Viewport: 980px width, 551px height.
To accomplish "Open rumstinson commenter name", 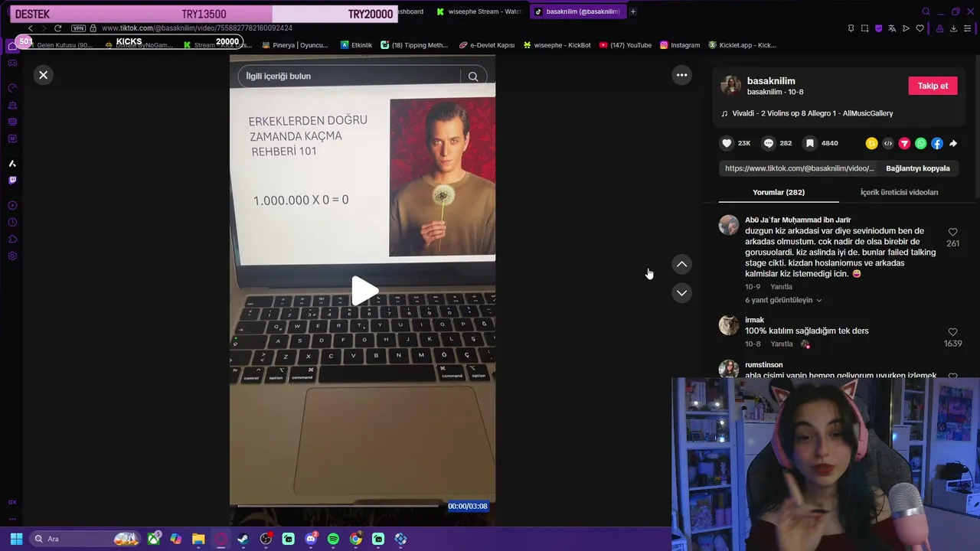I will (763, 364).
